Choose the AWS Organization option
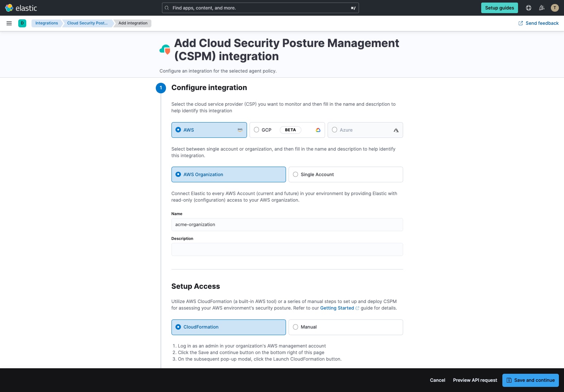The height and width of the screenshot is (392, 564). (x=229, y=174)
